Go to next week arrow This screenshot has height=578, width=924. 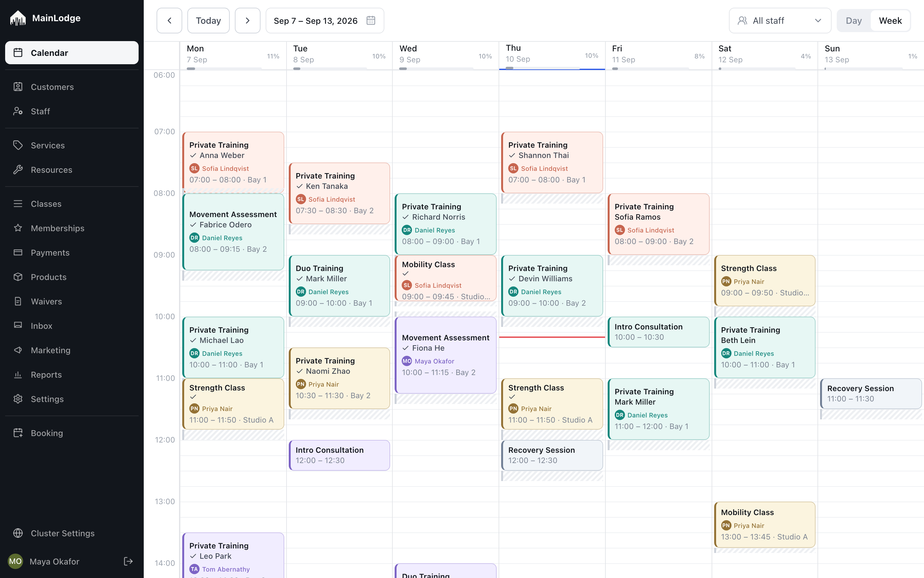tap(247, 21)
